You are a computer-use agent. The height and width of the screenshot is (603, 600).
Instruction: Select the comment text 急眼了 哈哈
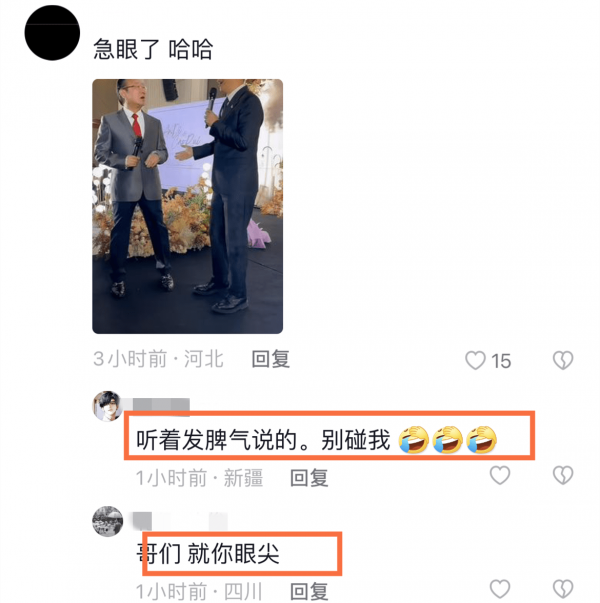pos(153,49)
